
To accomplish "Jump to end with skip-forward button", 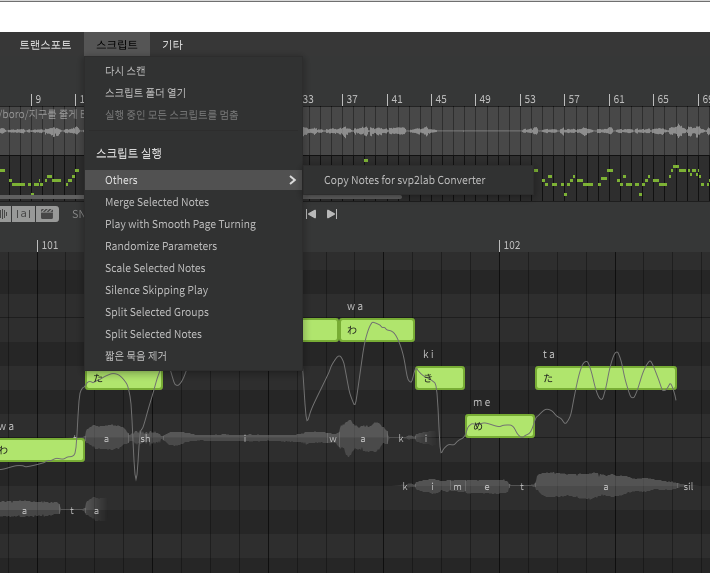I will coord(332,214).
